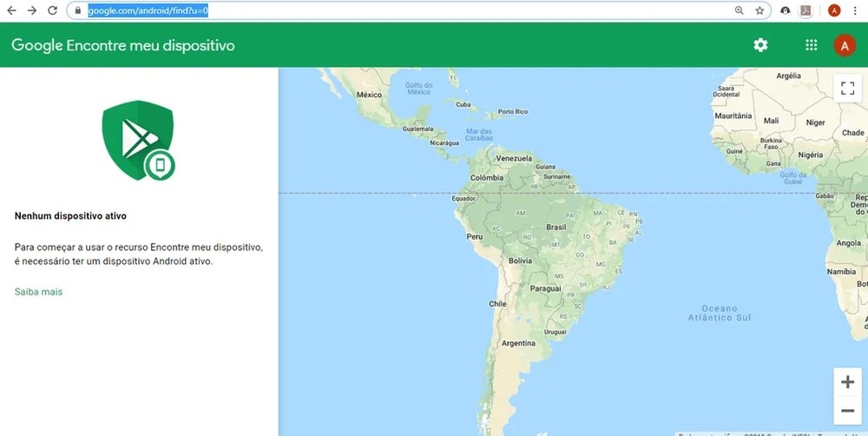Open the settings gear in green header

click(x=760, y=45)
